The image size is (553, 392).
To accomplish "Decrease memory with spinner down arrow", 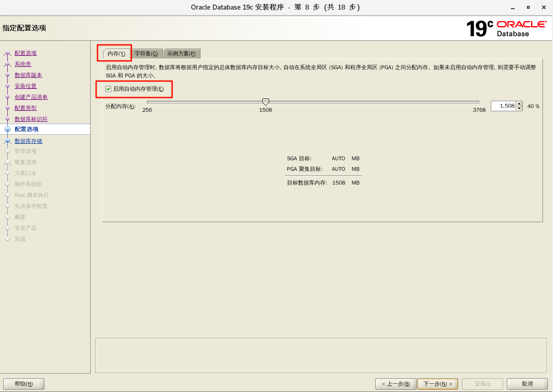I will pyautogui.click(x=519, y=109).
